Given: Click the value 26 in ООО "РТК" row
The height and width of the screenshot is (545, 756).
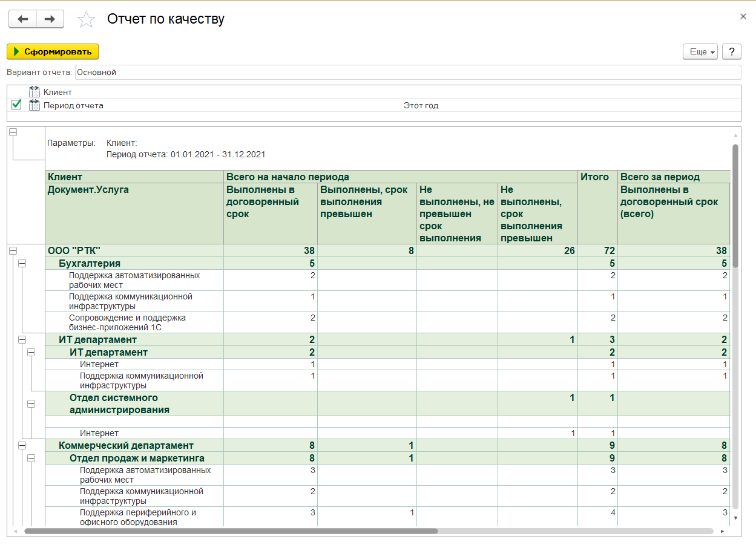Looking at the screenshot, I should pos(569,250).
